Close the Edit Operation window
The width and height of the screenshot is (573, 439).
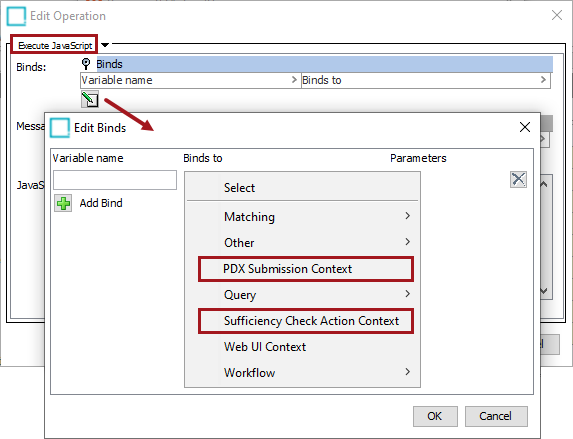557,15
